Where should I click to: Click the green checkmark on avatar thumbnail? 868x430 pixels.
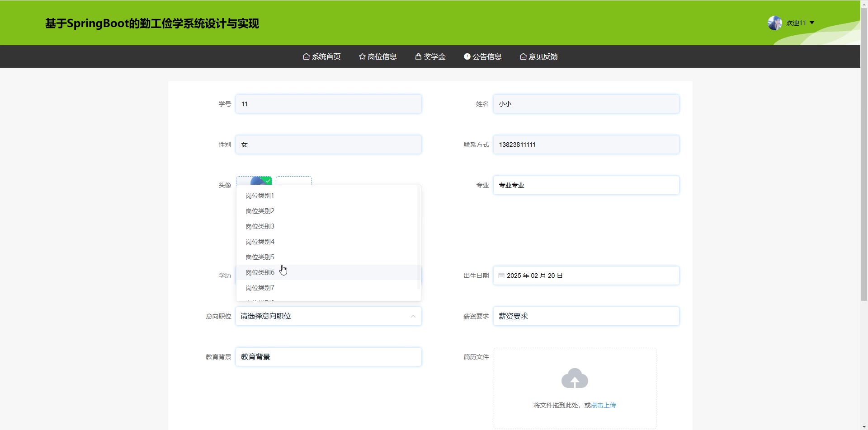click(268, 180)
